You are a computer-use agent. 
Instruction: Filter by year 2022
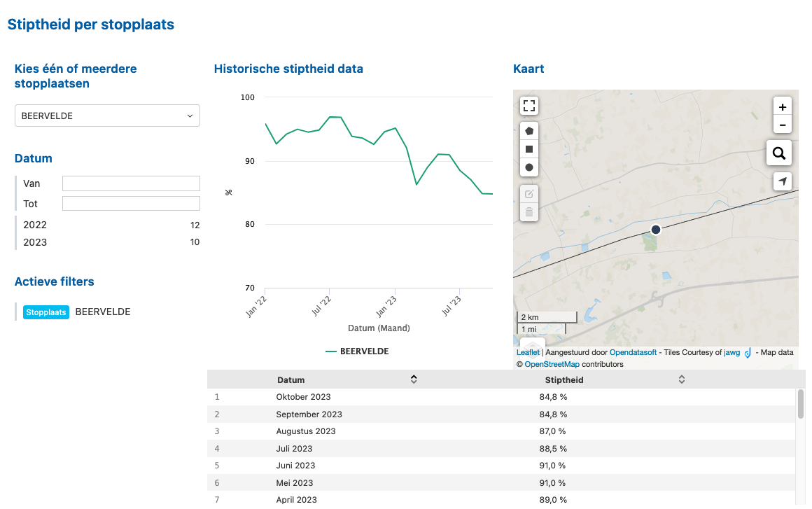(35, 225)
